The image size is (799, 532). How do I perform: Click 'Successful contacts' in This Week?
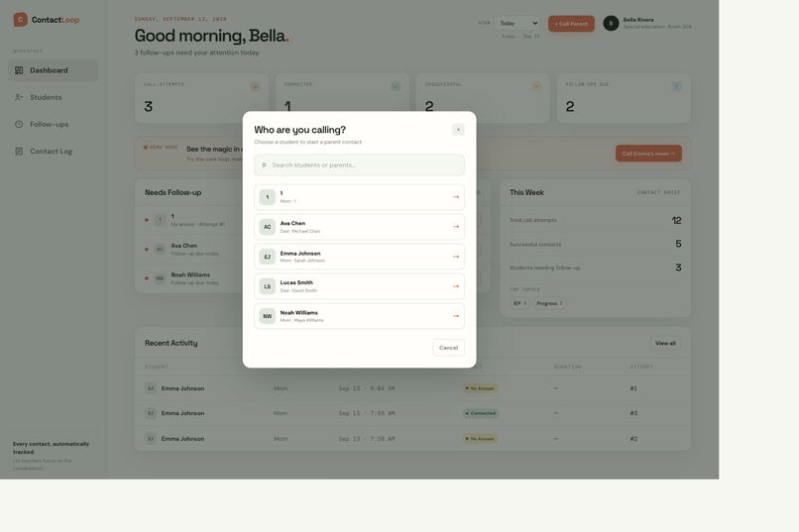point(535,245)
